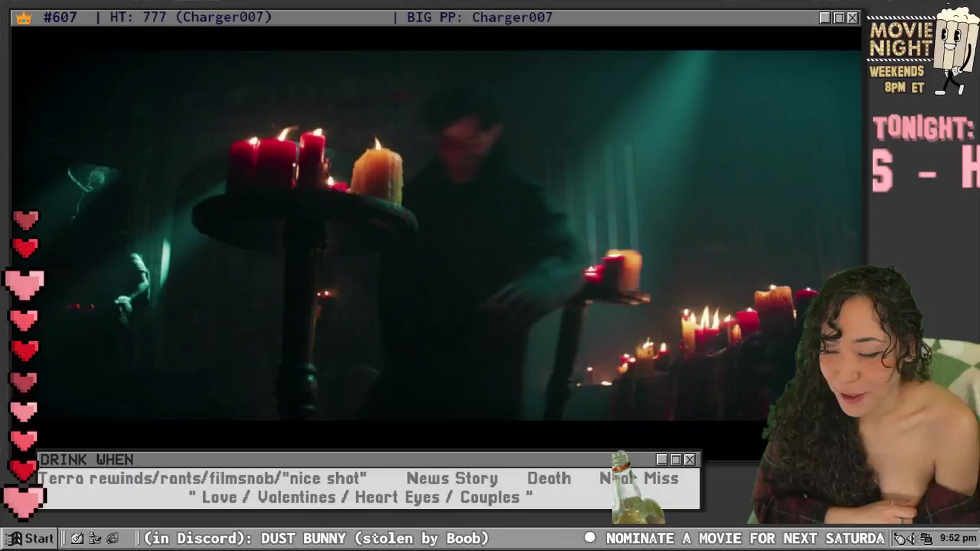Click the #607 label in title bar
Viewport: 980px width, 551px height.
pyautogui.click(x=60, y=17)
